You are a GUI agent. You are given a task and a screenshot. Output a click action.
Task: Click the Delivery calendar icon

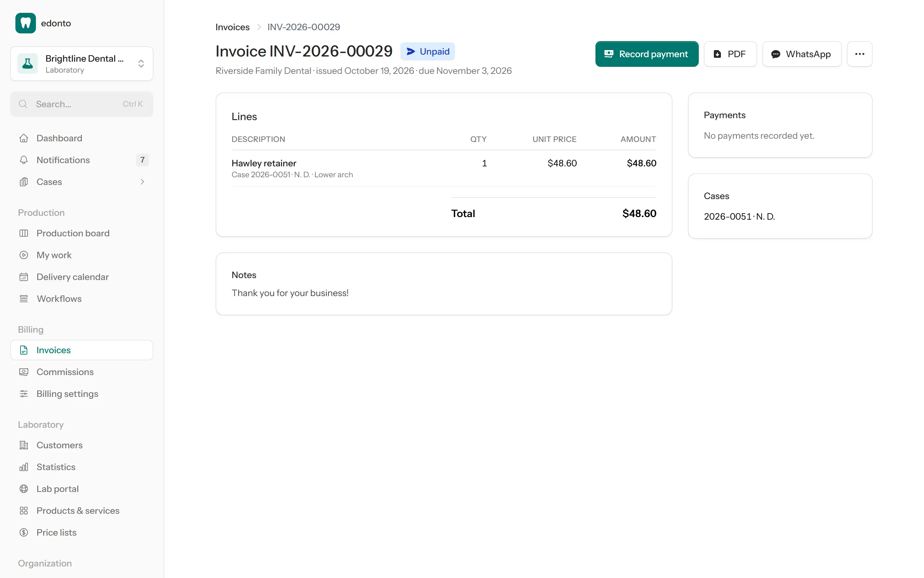[x=24, y=277]
